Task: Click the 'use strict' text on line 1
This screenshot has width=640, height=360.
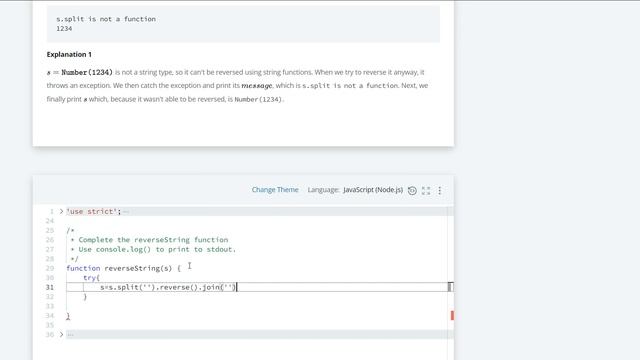Action: click(93, 211)
